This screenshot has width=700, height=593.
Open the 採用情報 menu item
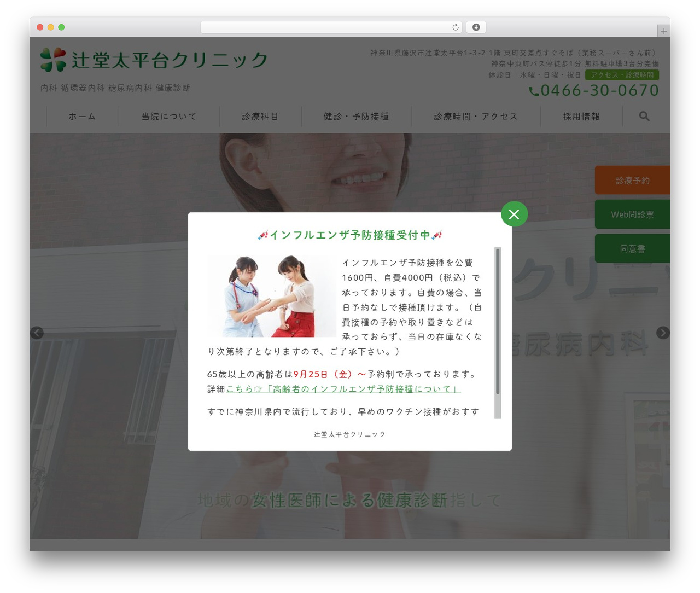(581, 117)
